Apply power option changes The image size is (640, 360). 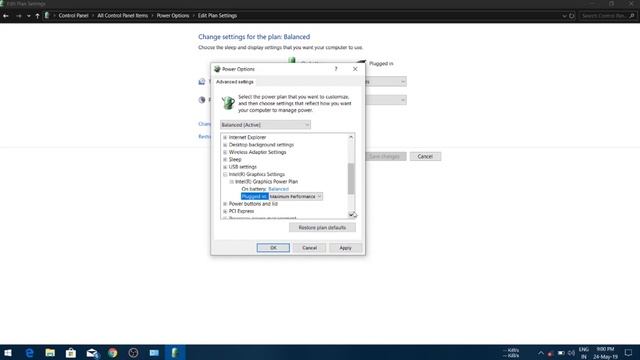pos(345,248)
